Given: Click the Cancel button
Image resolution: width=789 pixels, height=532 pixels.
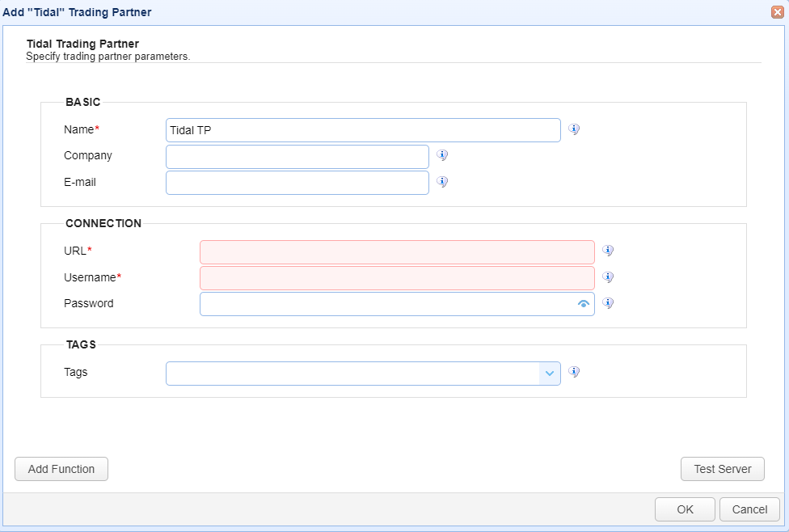Looking at the screenshot, I should tap(749, 509).
